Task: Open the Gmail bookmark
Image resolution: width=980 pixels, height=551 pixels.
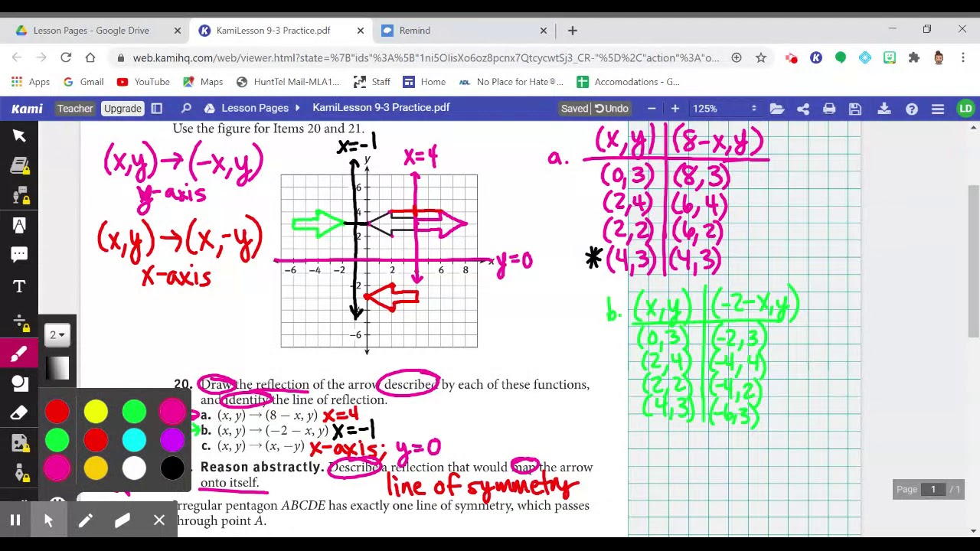Action: [83, 82]
